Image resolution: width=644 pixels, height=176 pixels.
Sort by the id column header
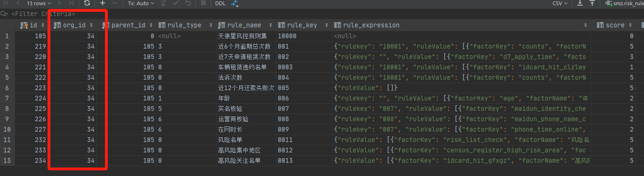(x=32, y=25)
